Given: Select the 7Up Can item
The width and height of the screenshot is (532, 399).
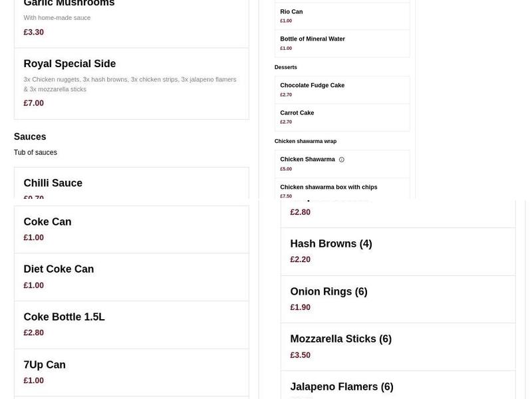Looking at the screenshot, I should (131, 372).
